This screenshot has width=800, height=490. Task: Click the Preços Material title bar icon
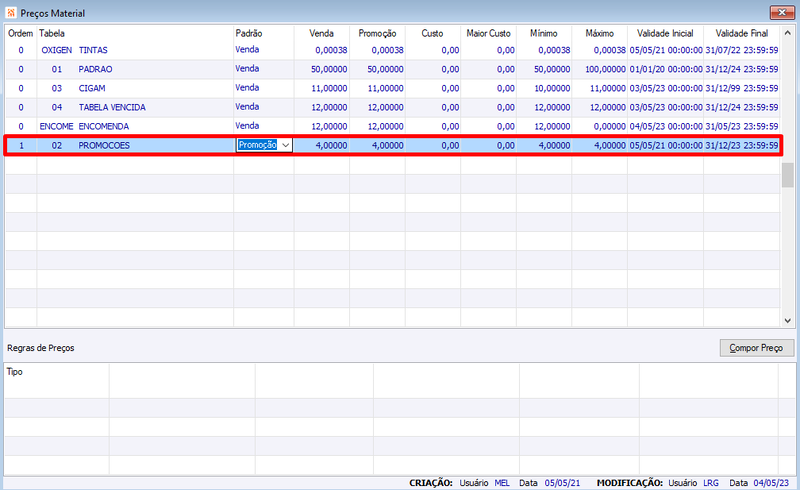pos(11,13)
